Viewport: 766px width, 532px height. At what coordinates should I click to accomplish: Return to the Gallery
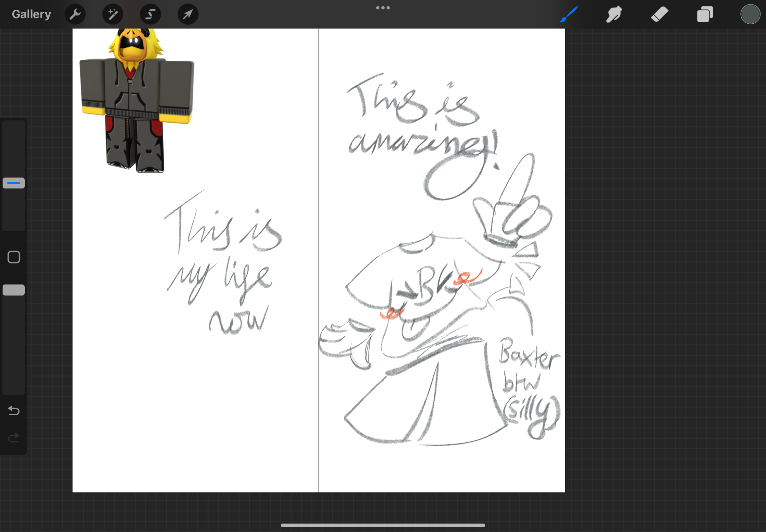31,14
